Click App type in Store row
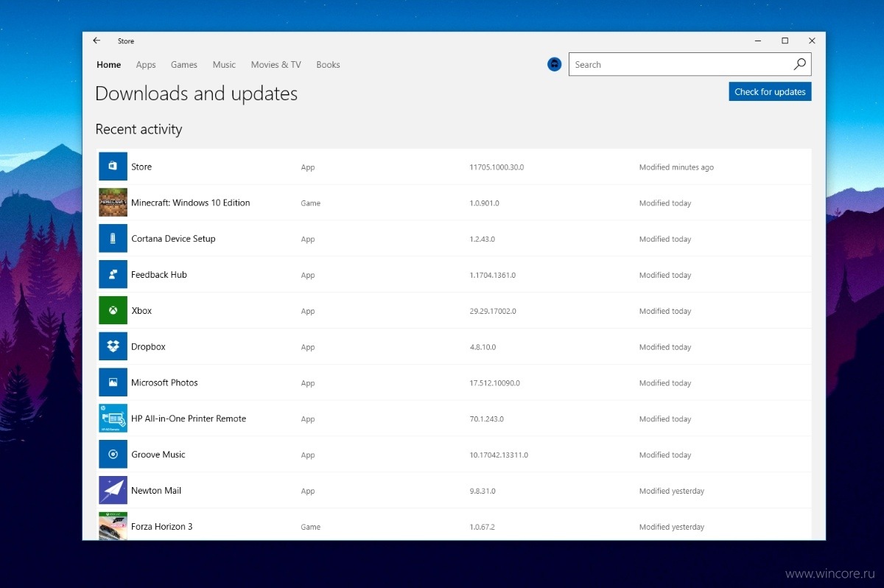The height and width of the screenshot is (588, 884). pos(308,167)
